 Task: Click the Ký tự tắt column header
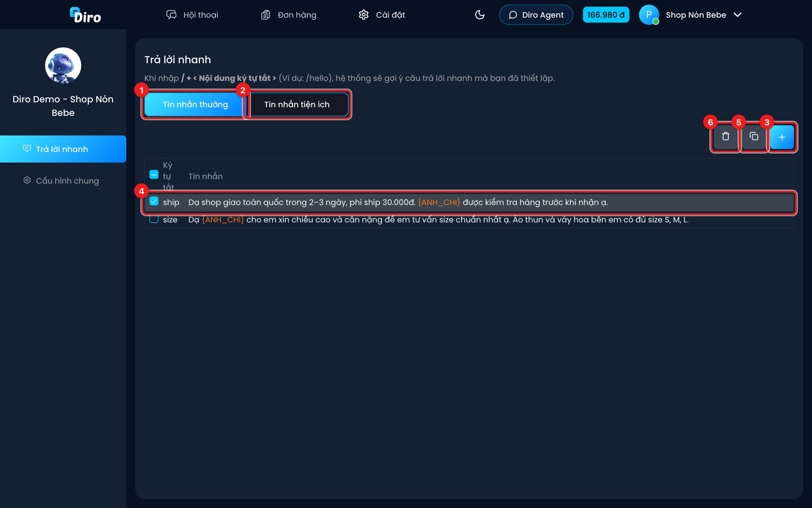point(168,176)
